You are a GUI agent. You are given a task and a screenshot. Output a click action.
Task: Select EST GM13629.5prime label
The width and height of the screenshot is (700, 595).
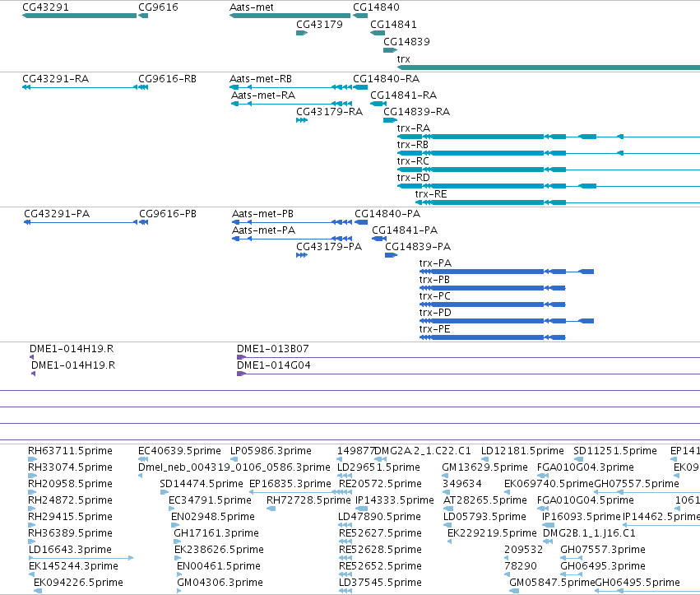tap(484, 467)
